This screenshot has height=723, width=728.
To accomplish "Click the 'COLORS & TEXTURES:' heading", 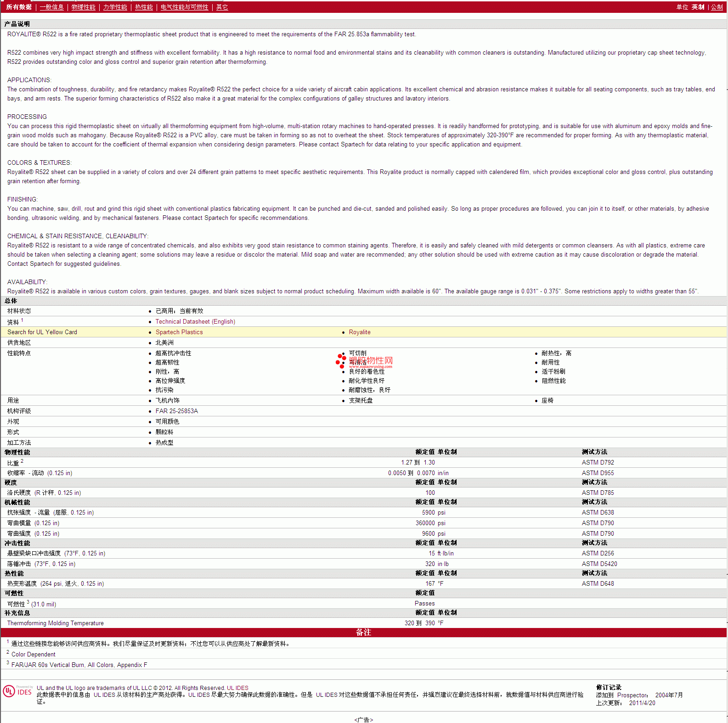I will pyautogui.click(x=40, y=163).
